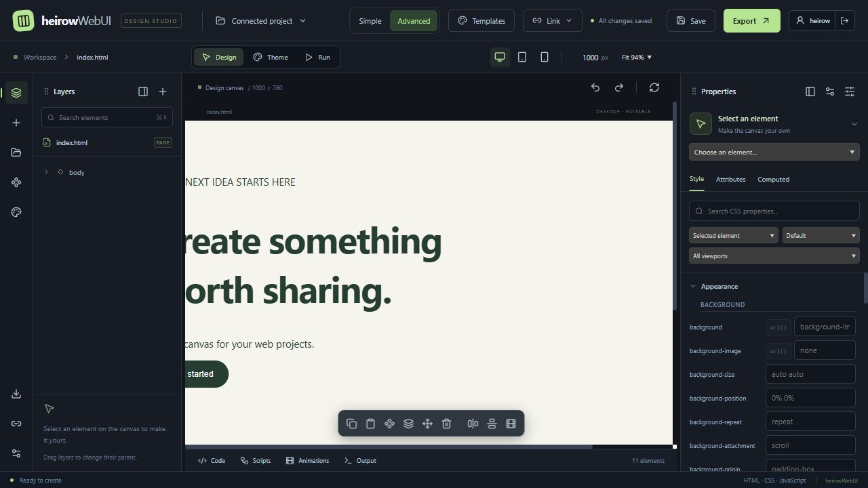Click the Search elements field
This screenshot has height=488, width=868.
pos(107,117)
